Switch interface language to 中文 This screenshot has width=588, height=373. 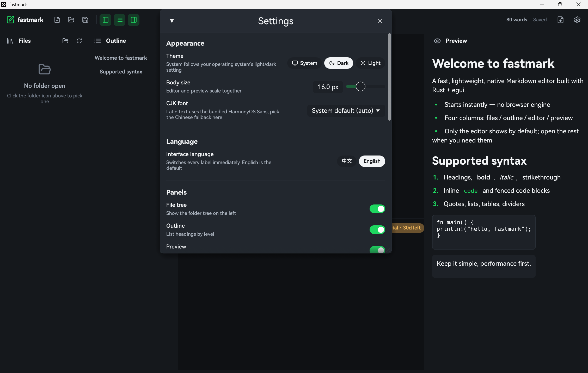(x=347, y=161)
